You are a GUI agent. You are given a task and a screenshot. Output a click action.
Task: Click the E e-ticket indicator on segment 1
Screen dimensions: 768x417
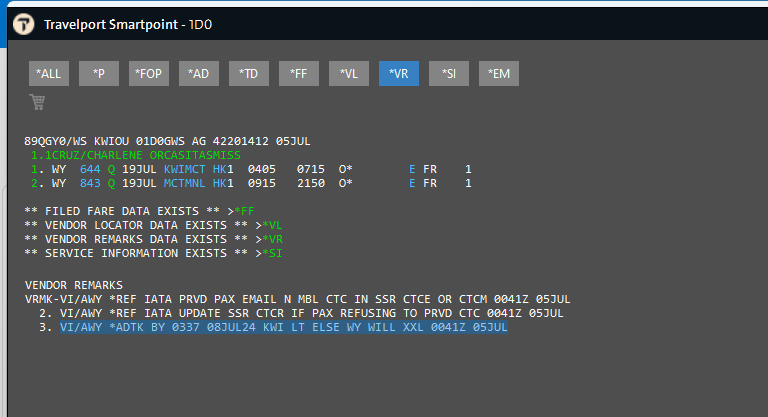tap(412, 169)
